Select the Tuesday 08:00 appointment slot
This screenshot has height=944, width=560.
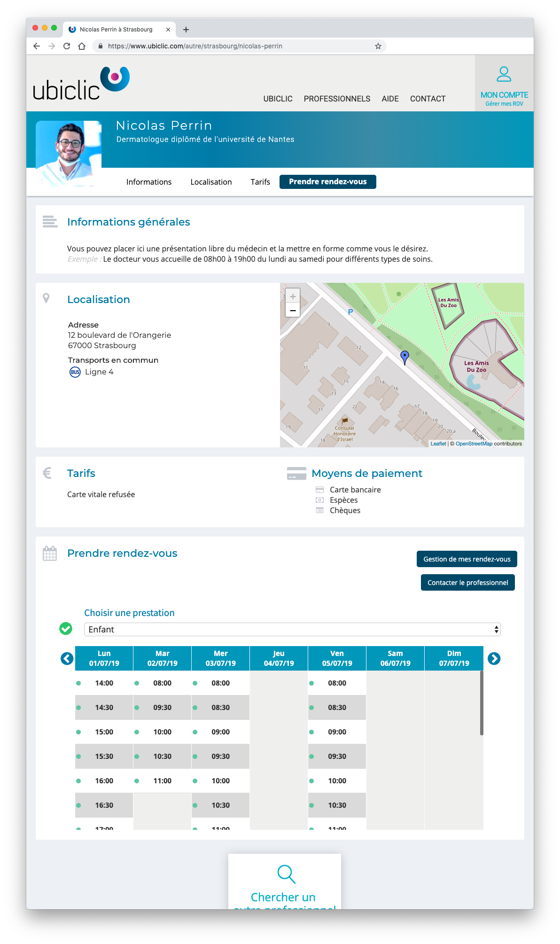[163, 683]
